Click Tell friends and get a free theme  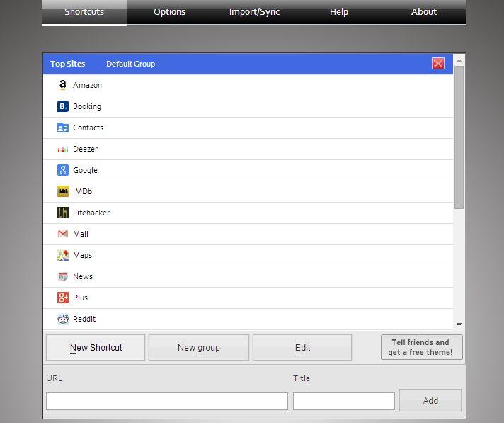[x=421, y=347]
